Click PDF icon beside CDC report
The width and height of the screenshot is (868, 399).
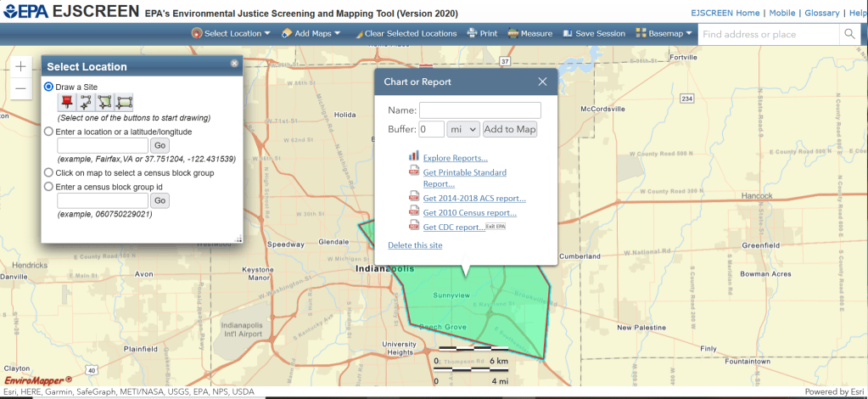414,225
